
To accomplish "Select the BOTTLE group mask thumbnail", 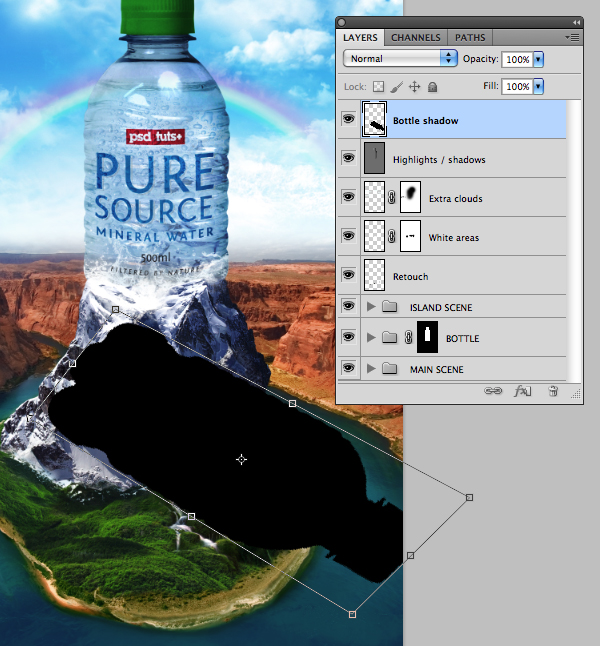I will [427, 337].
